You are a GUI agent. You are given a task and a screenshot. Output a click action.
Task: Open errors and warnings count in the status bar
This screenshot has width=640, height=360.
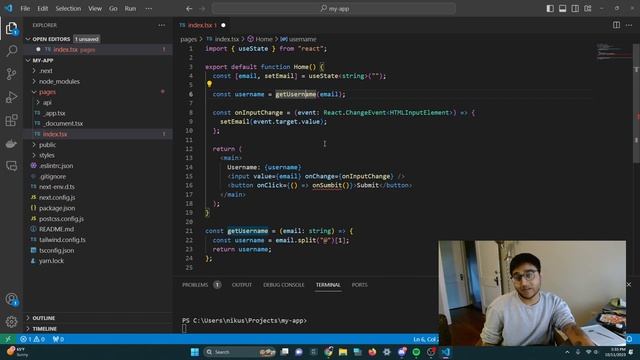pos(32,339)
